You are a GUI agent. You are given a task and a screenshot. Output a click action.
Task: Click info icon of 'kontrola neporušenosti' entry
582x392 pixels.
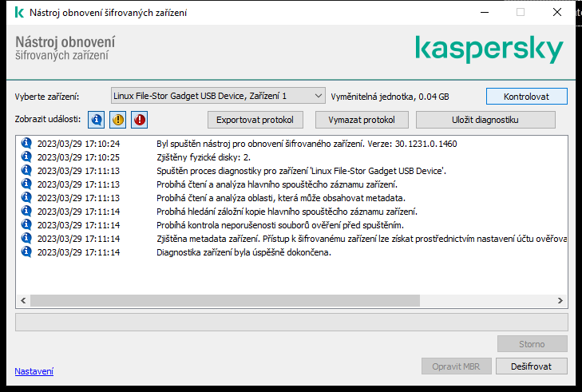(26, 224)
